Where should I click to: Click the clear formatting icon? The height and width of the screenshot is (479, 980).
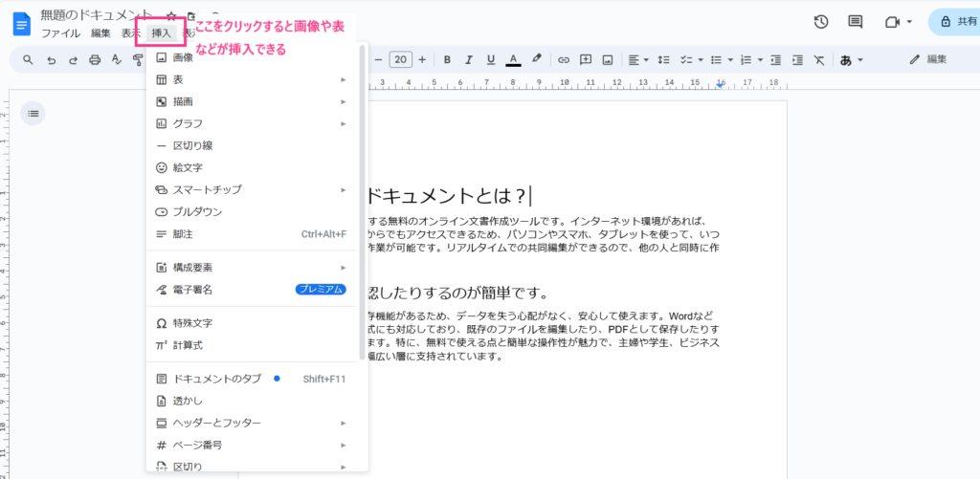point(818,59)
